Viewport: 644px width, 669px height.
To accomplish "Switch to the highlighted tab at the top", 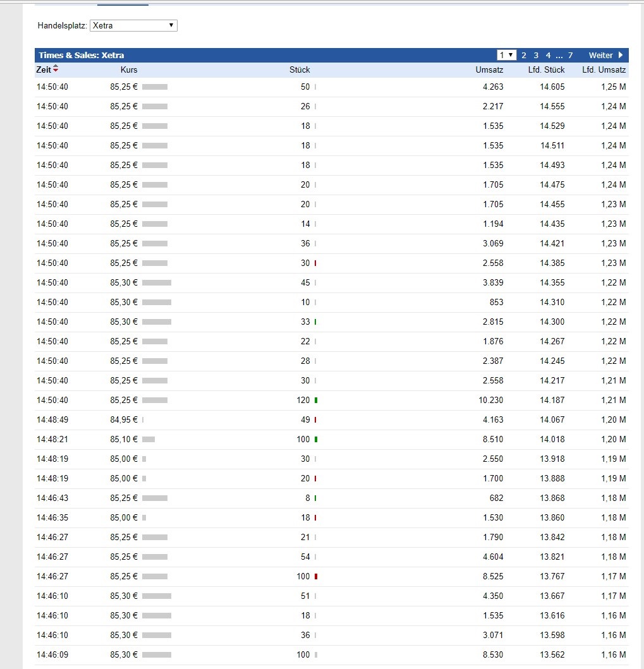I will coord(122,4).
